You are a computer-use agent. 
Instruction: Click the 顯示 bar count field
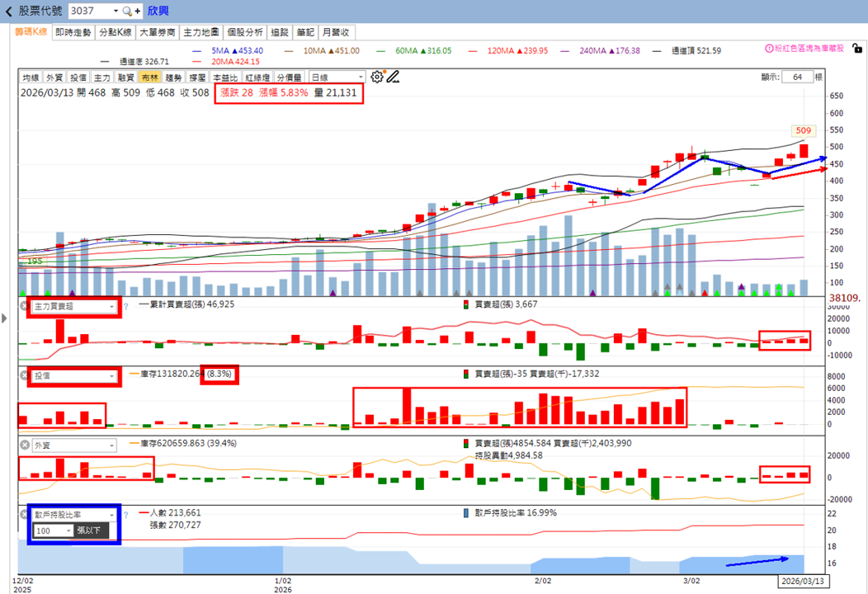(797, 77)
